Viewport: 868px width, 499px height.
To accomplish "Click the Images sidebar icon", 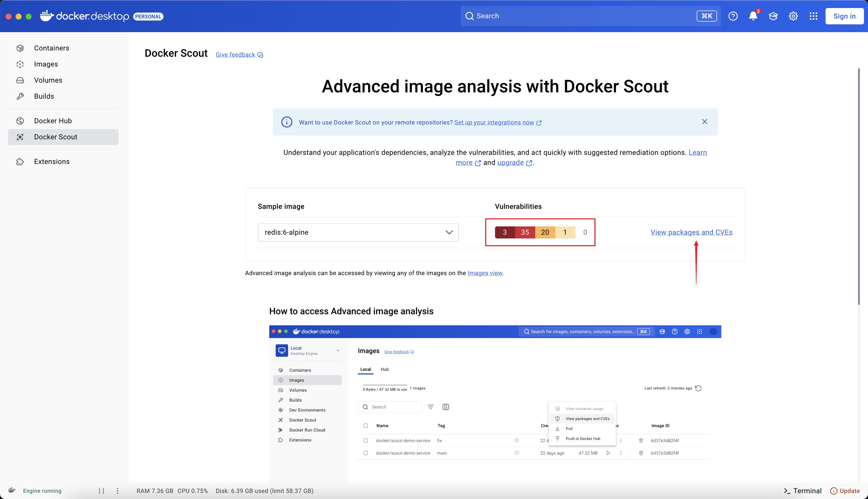I will 20,65.
